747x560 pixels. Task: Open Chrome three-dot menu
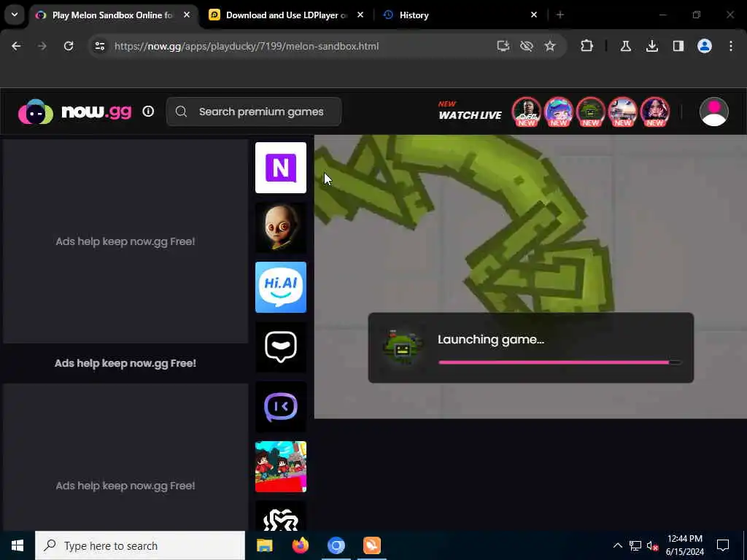coord(731,46)
